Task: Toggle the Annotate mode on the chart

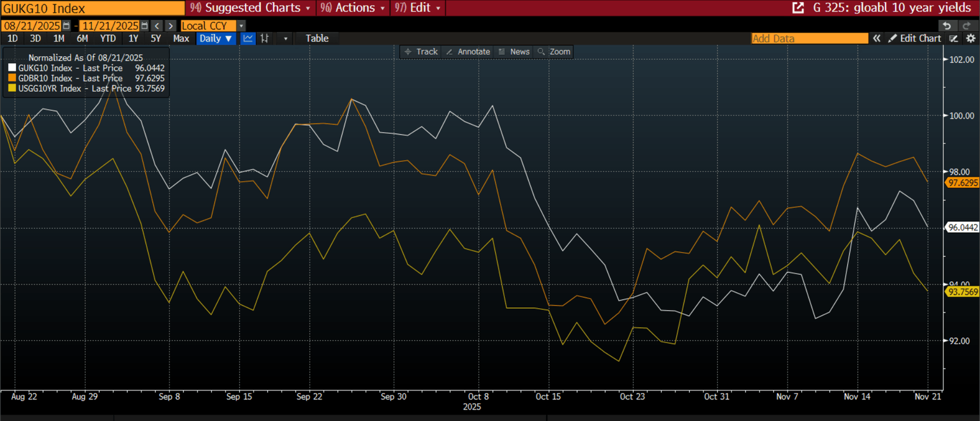Action: (x=468, y=52)
